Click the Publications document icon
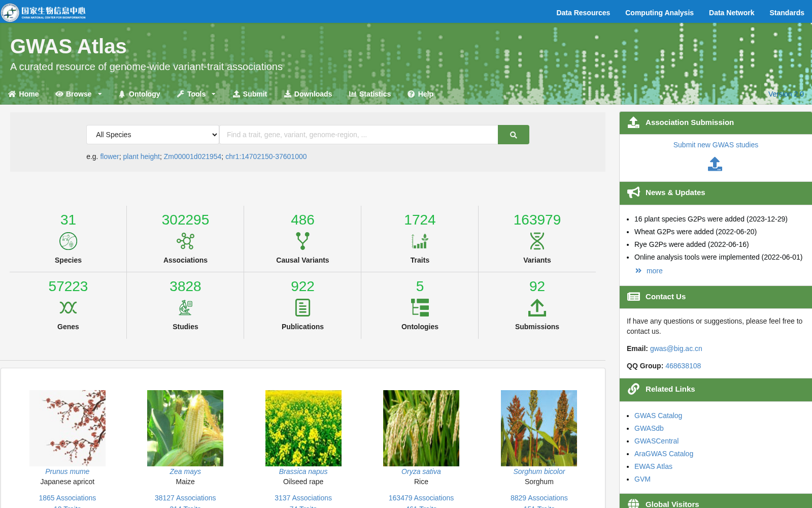This screenshot has height=508, width=812. (302, 307)
